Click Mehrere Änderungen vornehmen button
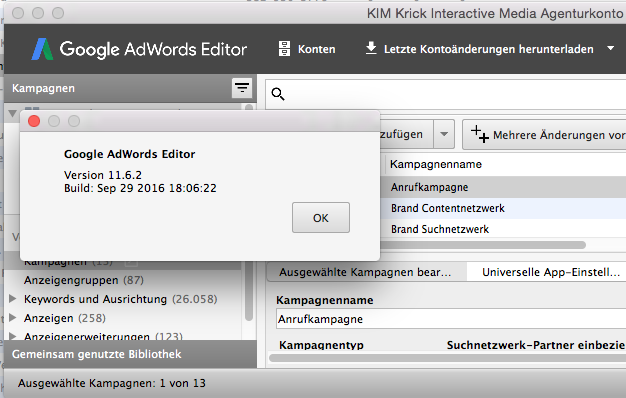Viewport: 626px width, 398px height. (x=545, y=135)
